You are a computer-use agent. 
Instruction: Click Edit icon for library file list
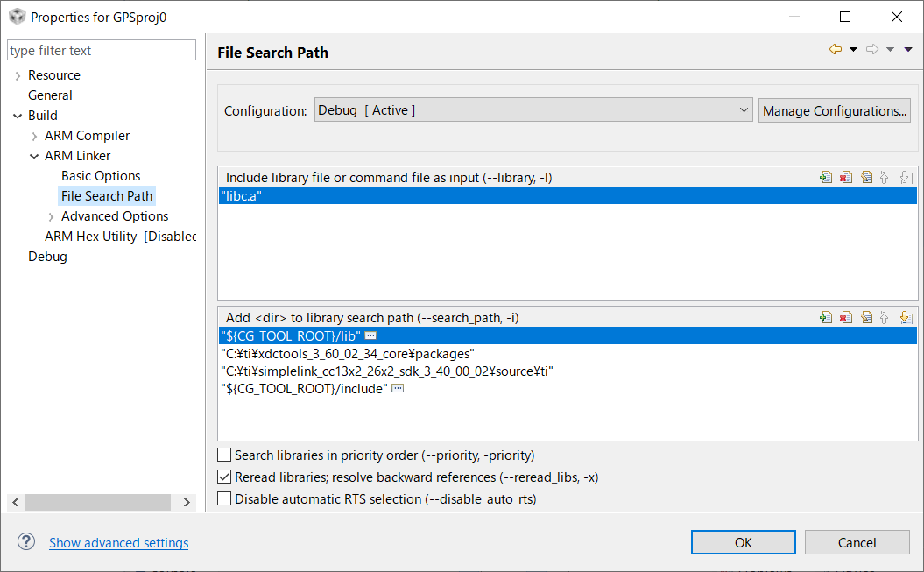[x=866, y=177]
